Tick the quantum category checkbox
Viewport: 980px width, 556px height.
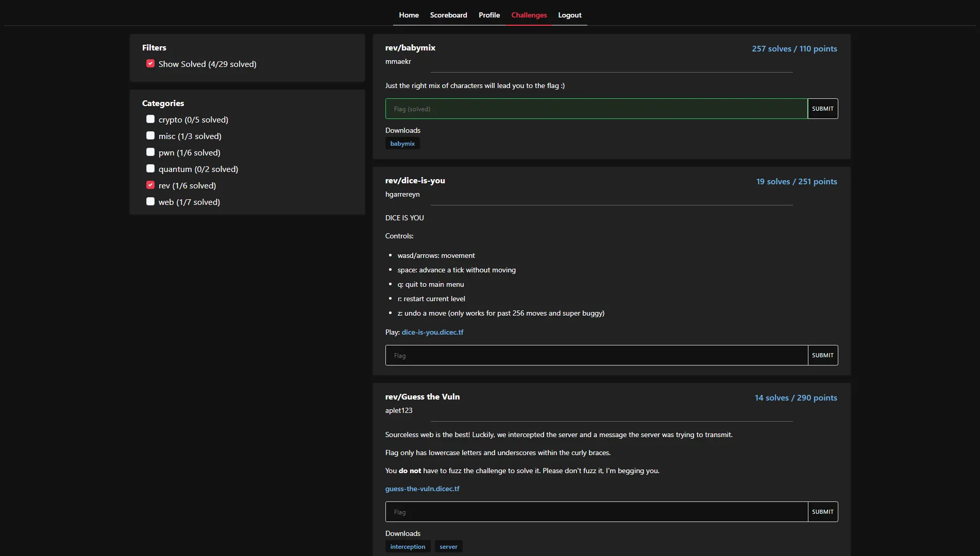(150, 169)
